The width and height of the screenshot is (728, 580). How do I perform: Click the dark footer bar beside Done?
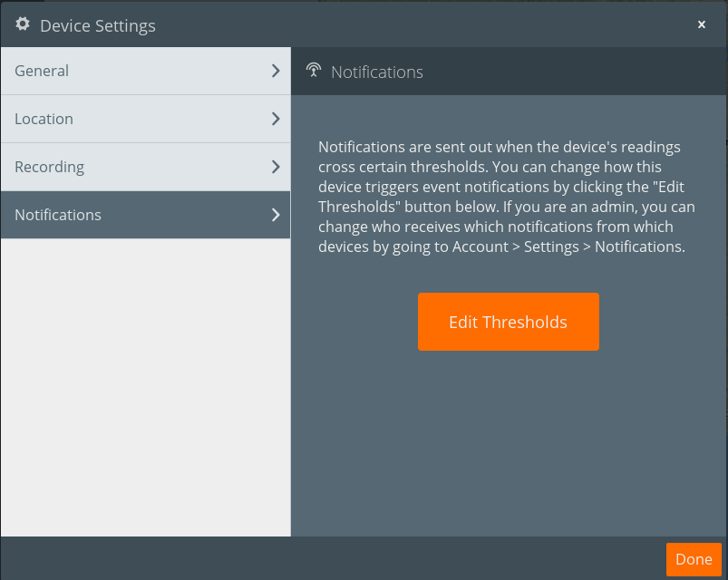[x=363, y=559]
